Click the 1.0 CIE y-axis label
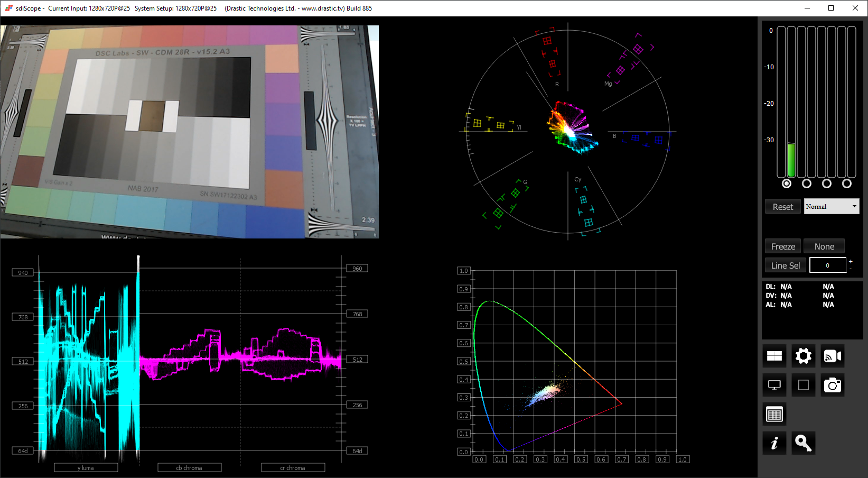The width and height of the screenshot is (868, 478). pyautogui.click(x=463, y=271)
